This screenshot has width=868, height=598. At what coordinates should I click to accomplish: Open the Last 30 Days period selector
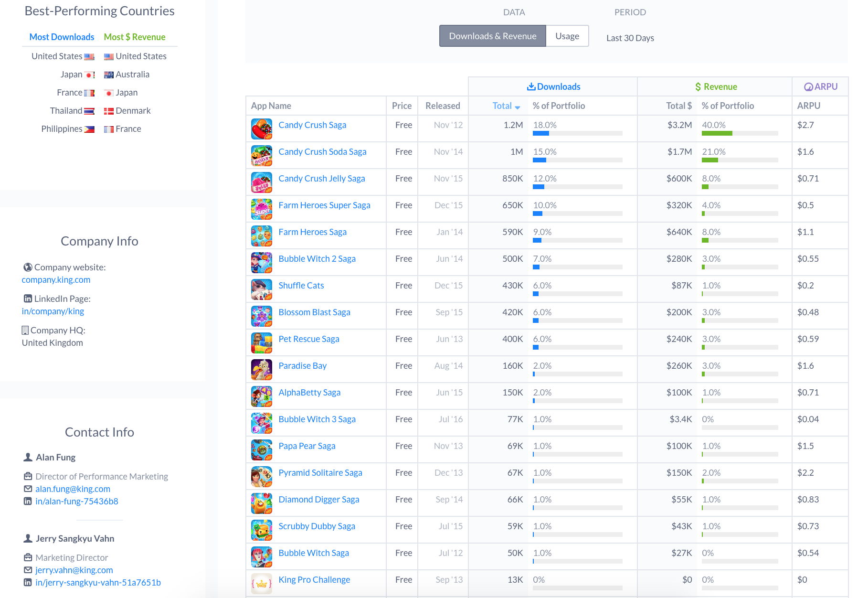click(630, 38)
